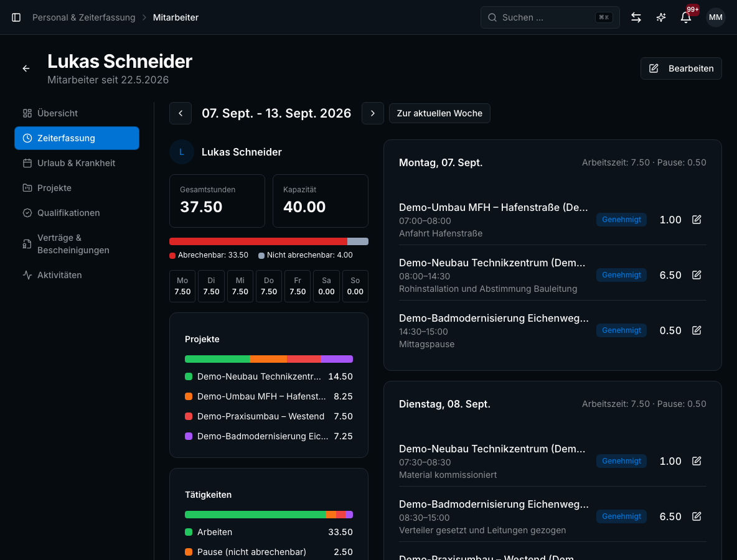Click the Tätigkeiten stacked color bar

[269, 515]
